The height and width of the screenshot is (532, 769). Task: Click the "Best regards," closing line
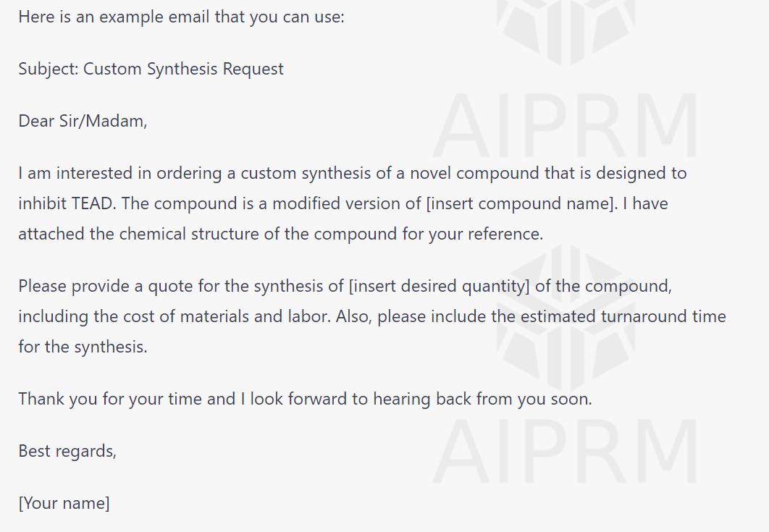click(x=67, y=451)
